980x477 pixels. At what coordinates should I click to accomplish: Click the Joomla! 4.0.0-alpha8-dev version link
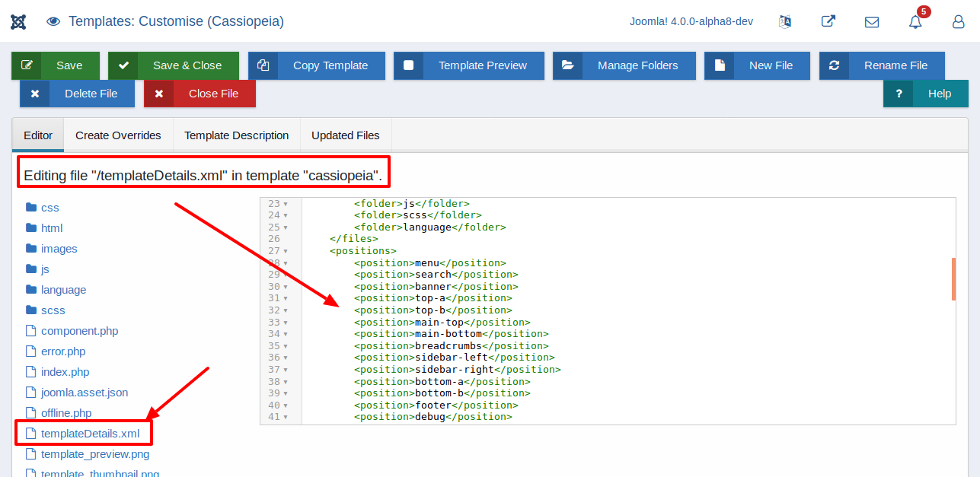pyautogui.click(x=691, y=21)
